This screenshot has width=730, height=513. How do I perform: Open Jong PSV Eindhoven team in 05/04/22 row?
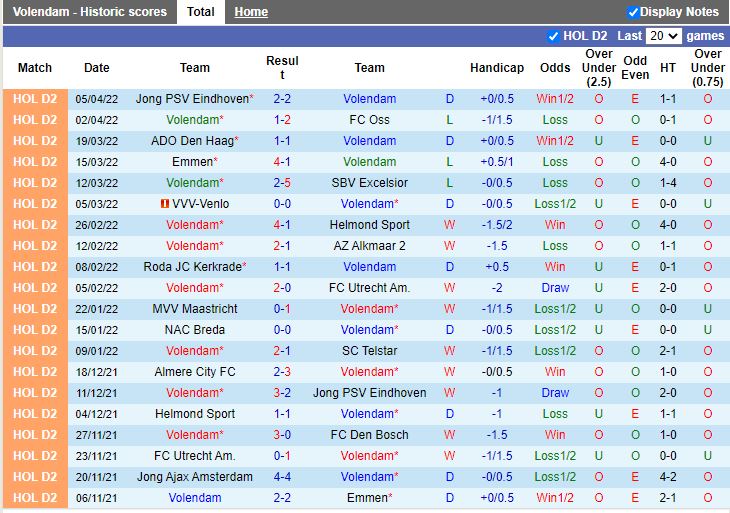coord(192,99)
